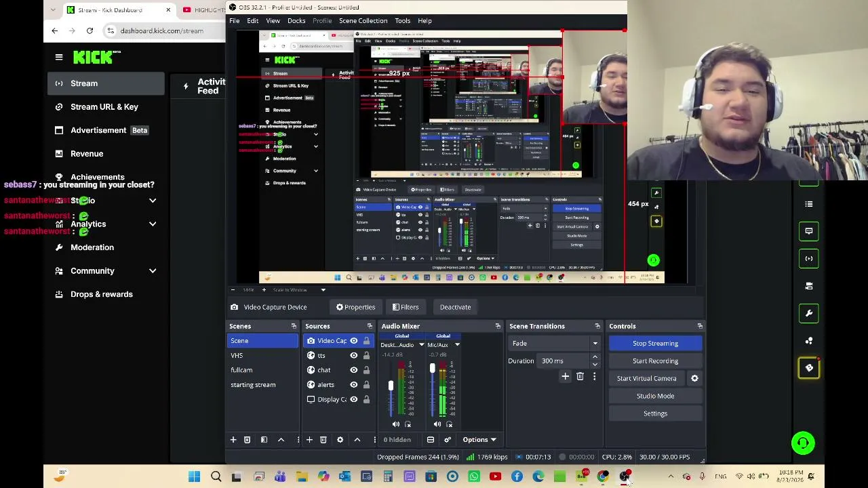Open the mixer Options dropdown
868x488 pixels.
[479, 440]
